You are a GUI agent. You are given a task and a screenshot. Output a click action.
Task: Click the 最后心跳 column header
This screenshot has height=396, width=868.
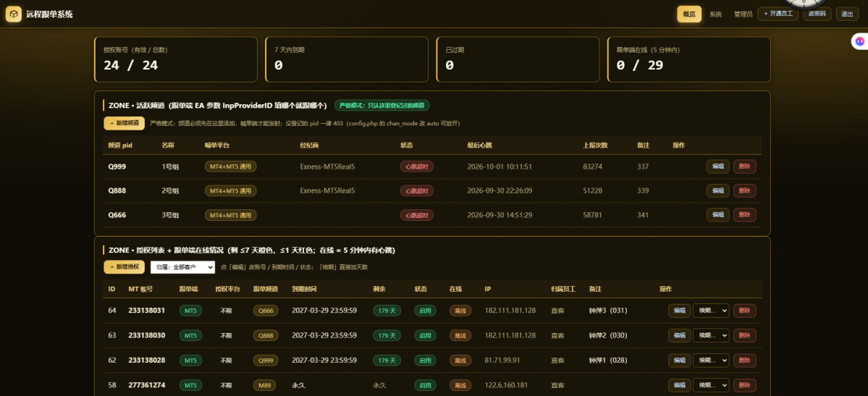tap(480, 145)
